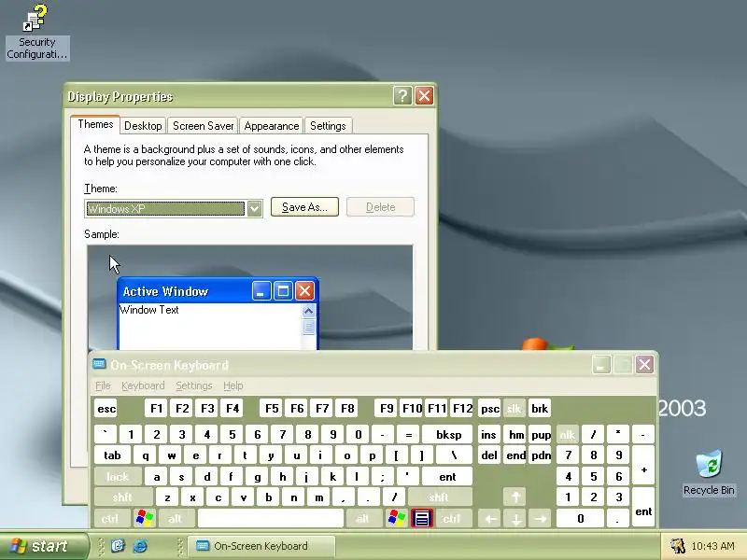Click the Show Desktop quick launch icon
The width and height of the screenshot is (747, 560).
(x=118, y=546)
